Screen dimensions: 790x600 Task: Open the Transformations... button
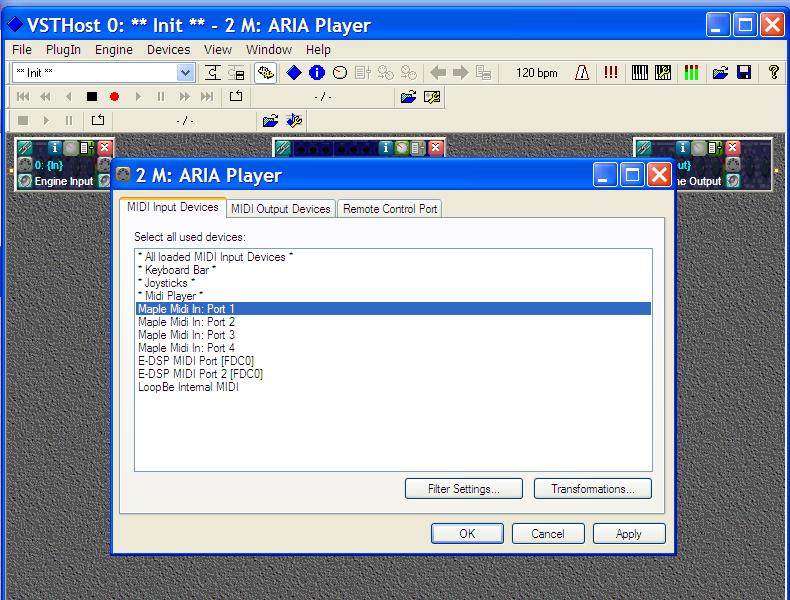tap(592, 489)
